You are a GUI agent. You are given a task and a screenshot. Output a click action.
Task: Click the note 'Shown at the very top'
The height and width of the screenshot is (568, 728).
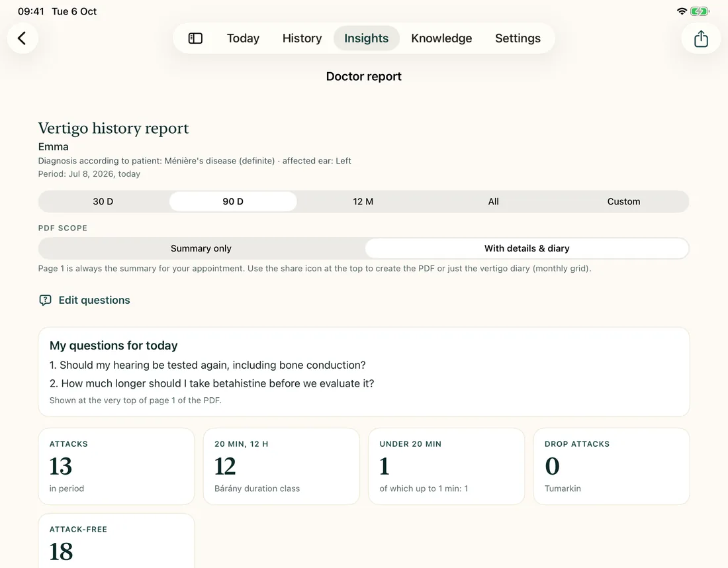coord(135,401)
